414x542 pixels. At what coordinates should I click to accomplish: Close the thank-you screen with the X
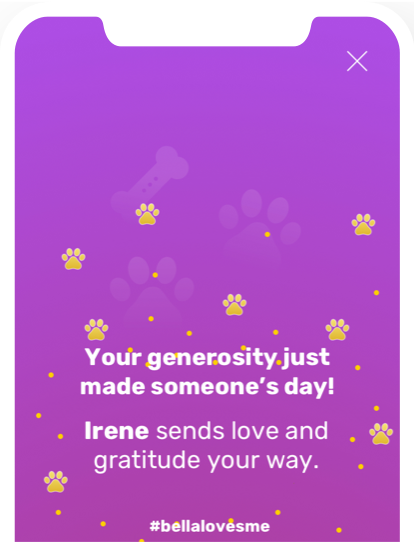click(x=357, y=61)
